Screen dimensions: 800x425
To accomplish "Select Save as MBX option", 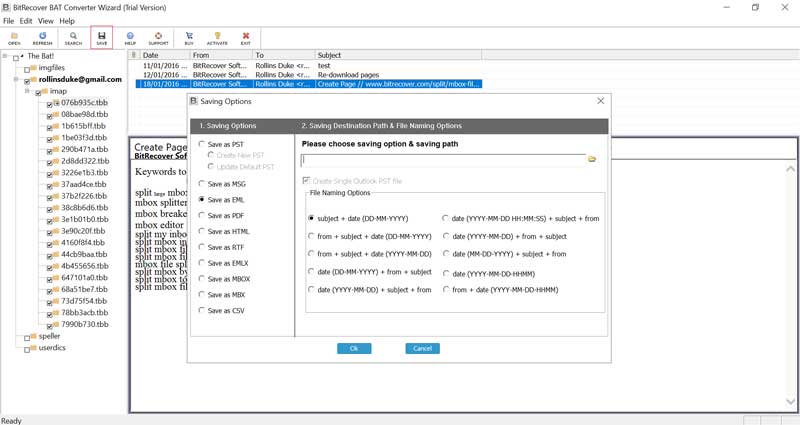I will (x=222, y=294).
